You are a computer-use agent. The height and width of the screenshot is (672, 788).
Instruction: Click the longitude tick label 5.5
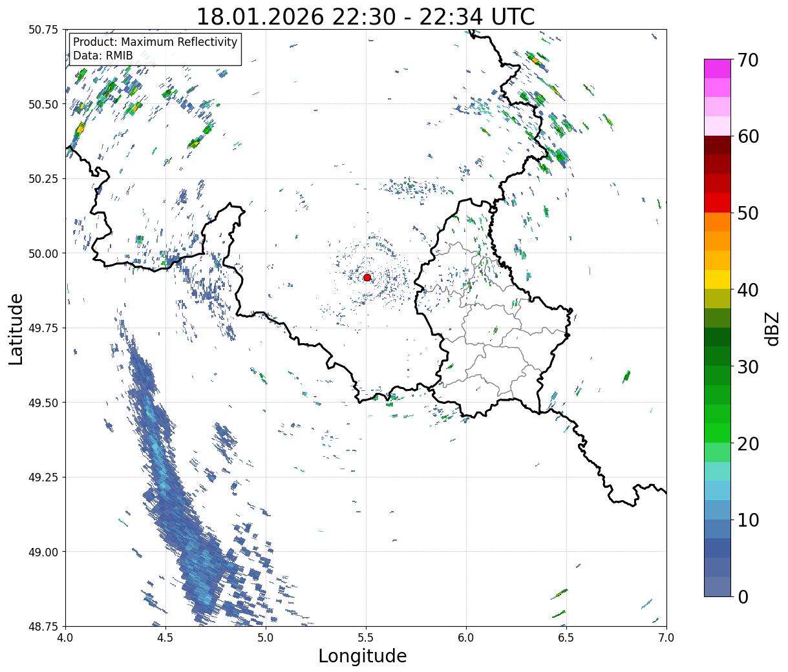(x=366, y=638)
